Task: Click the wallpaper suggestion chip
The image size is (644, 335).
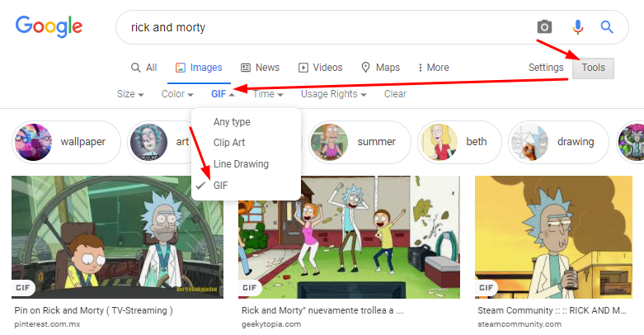Action: [x=66, y=142]
